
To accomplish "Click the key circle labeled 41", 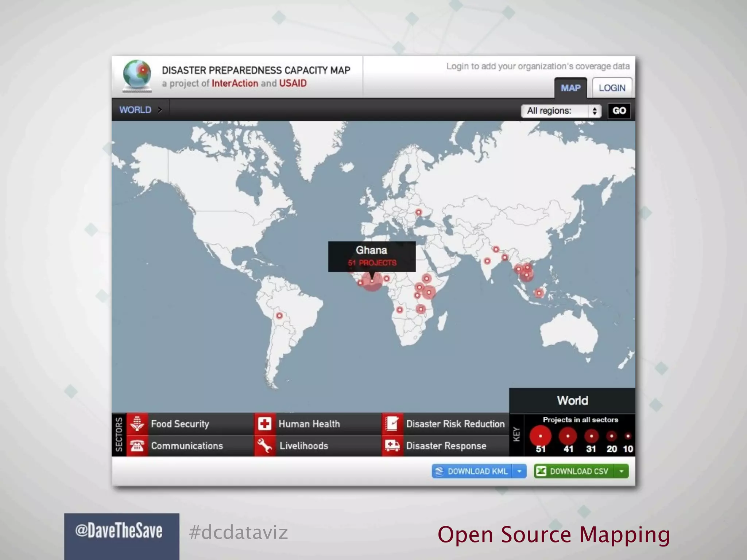I will point(568,436).
